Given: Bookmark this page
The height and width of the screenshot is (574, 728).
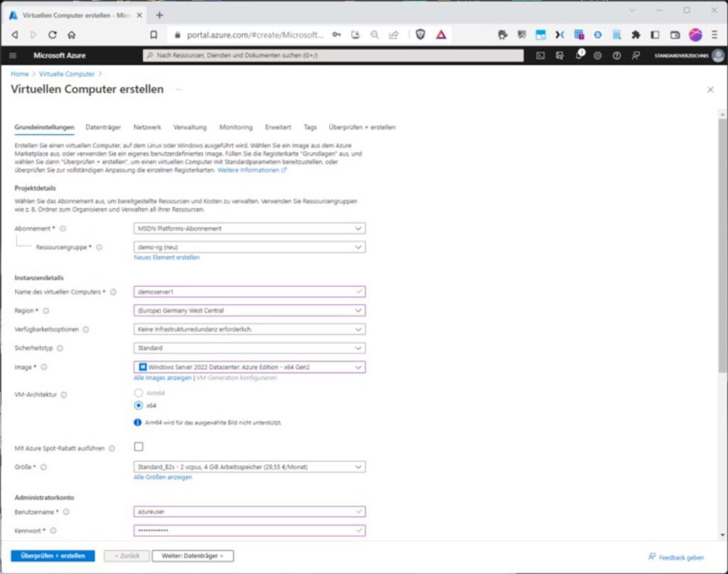Looking at the screenshot, I should click(154, 35).
